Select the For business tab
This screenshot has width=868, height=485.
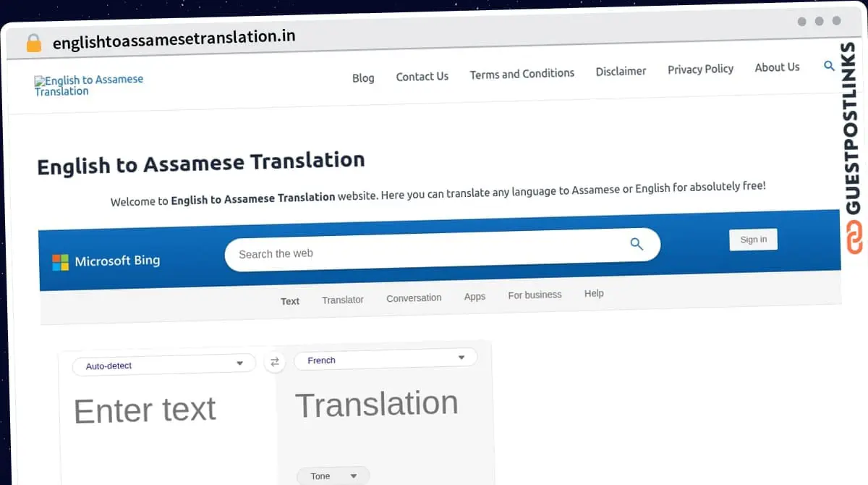535,295
